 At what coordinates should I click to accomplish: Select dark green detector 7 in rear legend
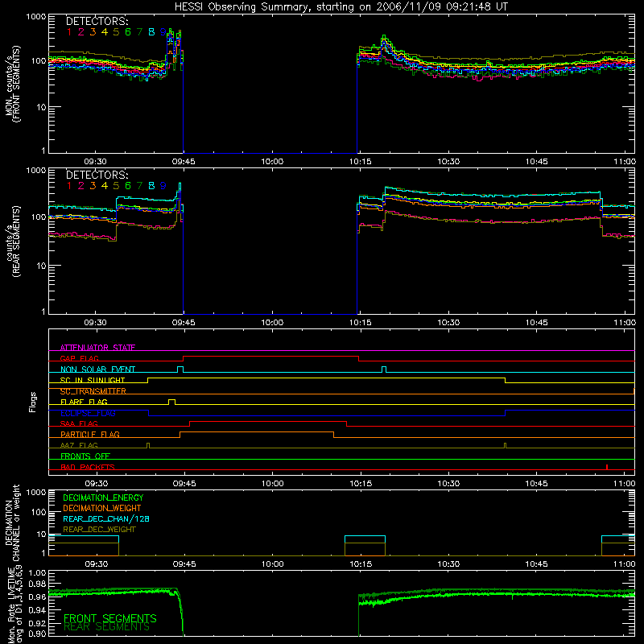(x=139, y=186)
